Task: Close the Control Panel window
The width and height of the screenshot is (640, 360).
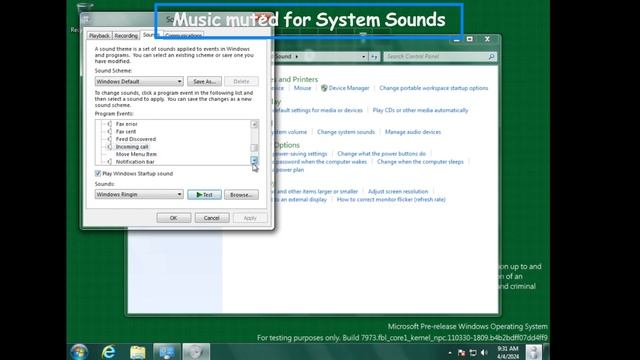Action: pyautogui.click(x=487, y=39)
